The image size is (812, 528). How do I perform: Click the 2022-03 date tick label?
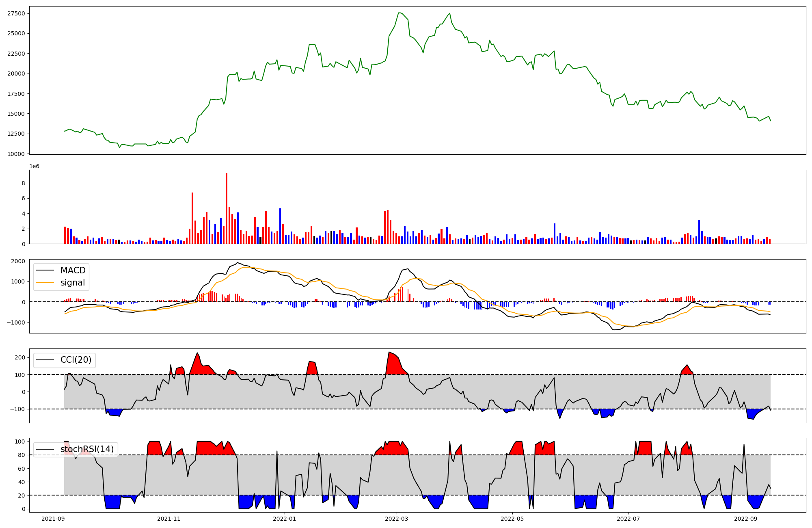tap(396, 519)
